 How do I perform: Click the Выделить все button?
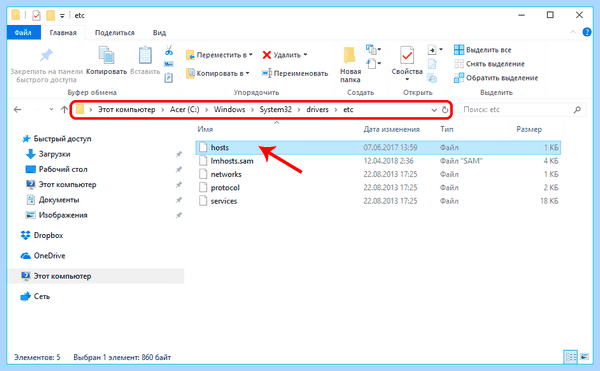[x=483, y=50]
